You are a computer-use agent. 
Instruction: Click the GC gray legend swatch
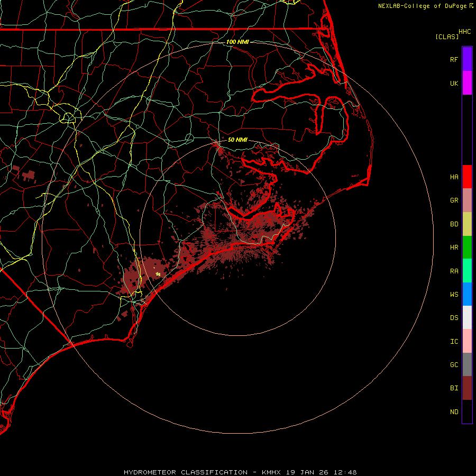467,364
